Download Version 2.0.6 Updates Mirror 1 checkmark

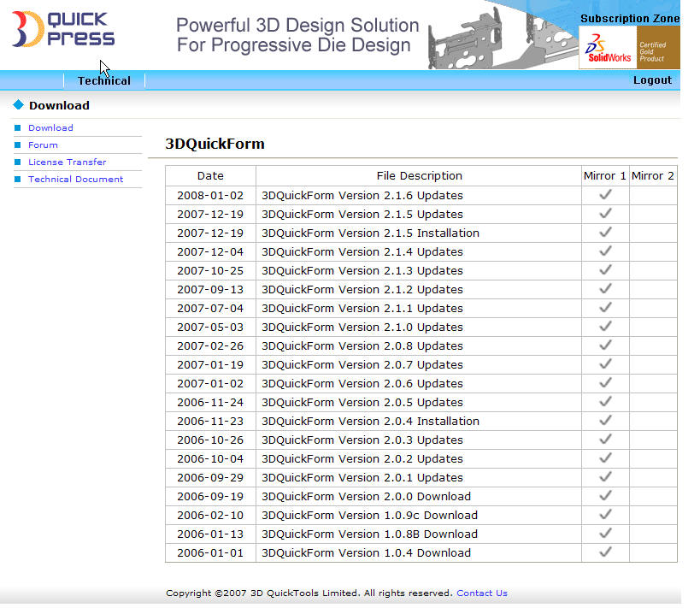605,383
